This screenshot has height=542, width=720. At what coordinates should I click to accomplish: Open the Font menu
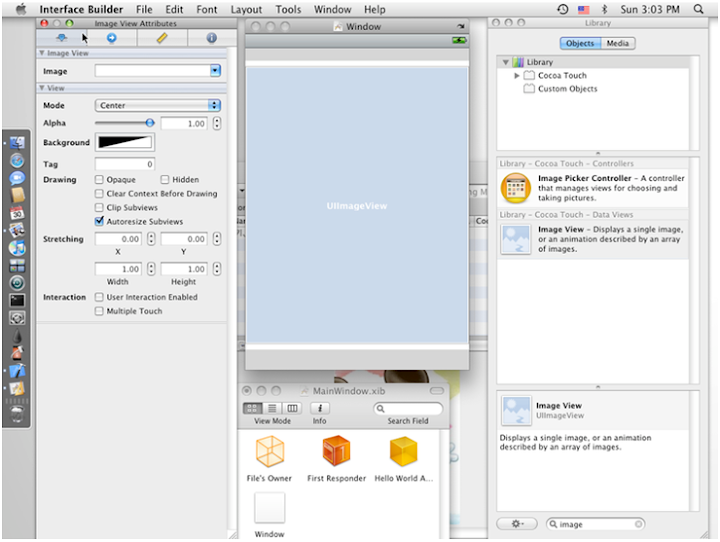(207, 9)
